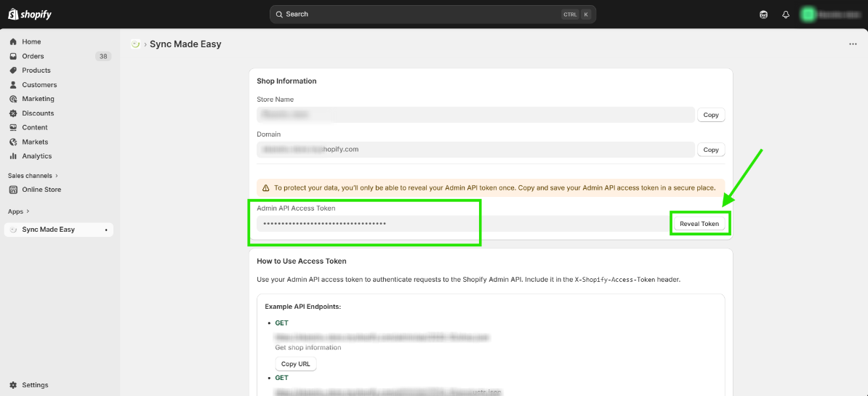Open the three-dot more actions menu
Image resolution: width=868 pixels, height=396 pixels.
pos(853,44)
